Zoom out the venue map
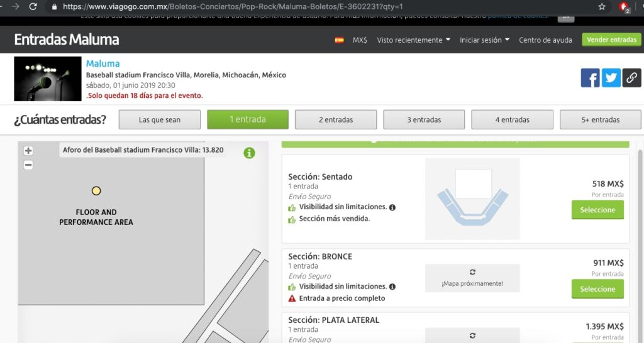This screenshot has width=644, height=343. tap(28, 165)
